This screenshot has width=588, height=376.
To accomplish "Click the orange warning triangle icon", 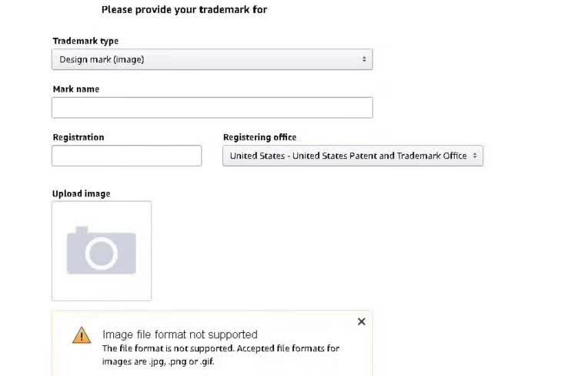I will [82, 335].
